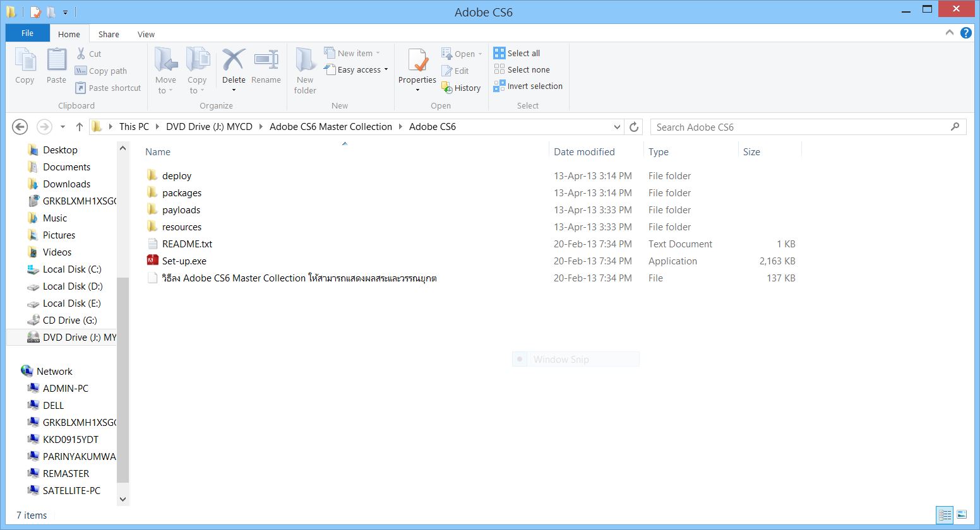Viewport: 980px width, 530px height.
Task: Sort files by the Name column
Action: [x=158, y=151]
